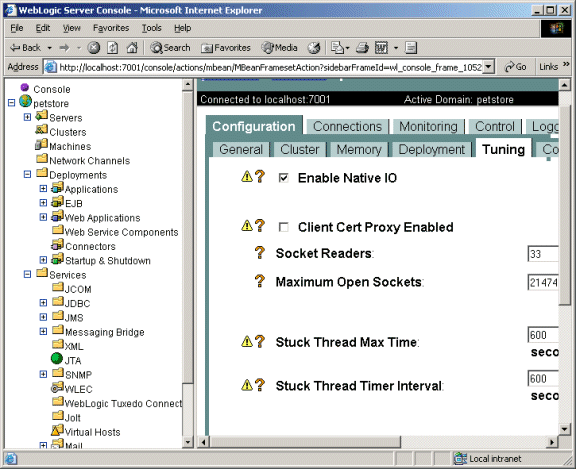Expand the JDBC node
The image size is (576, 469).
point(43,303)
